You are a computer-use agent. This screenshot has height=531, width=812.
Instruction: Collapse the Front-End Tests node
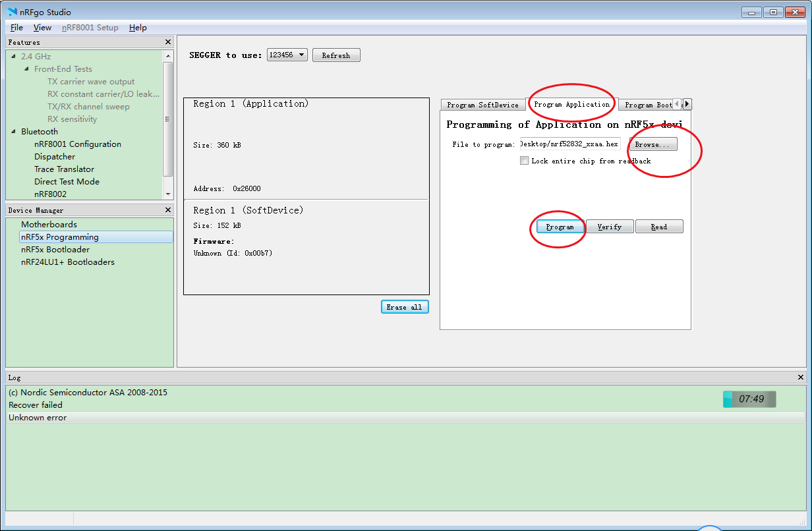coord(27,69)
